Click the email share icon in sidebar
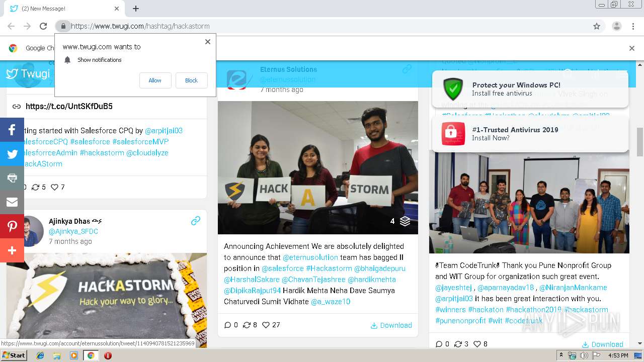Image resolution: width=644 pixels, height=362 pixels. (12, 202)
